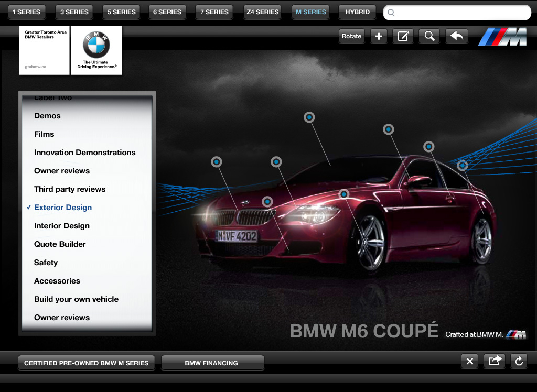Tap the hotspot above the left headlight grille
The height and width of the screenshot is (392, 537).
click(217, 161)
